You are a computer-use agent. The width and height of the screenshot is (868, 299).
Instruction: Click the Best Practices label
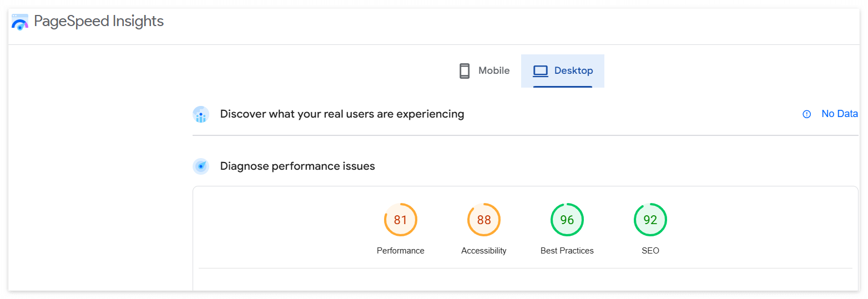tap(567, 251)
